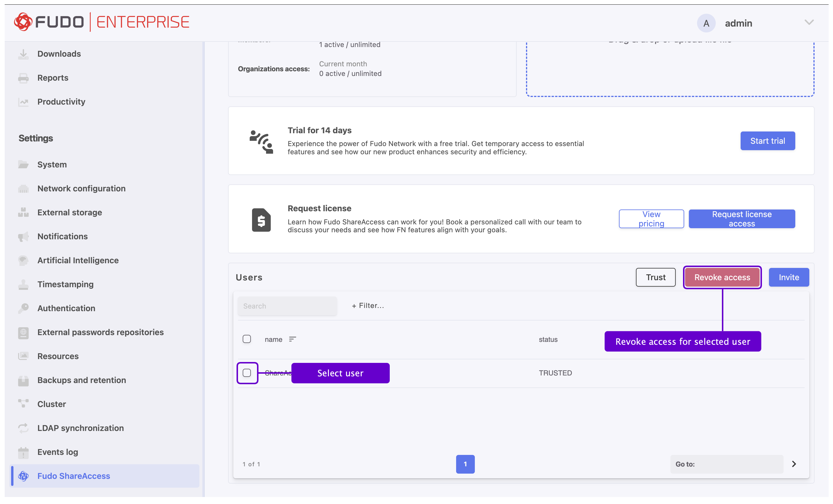Screen dimensions: 833x504
Task: Click the Revoke access button
Action: click(722, 277)
